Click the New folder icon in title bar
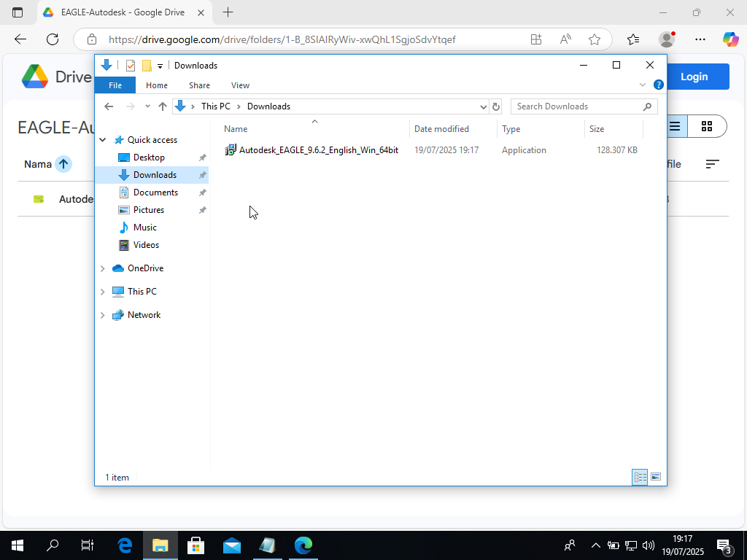Viewport: 747px width, 560px height. (146, 66)
